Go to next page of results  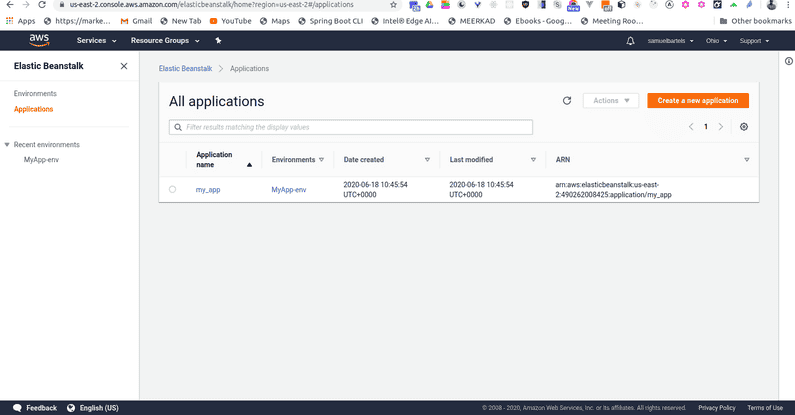[x=720, y=127]
